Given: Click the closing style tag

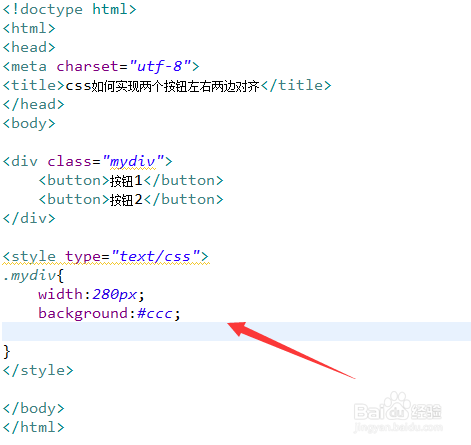Looking at the screenshot, I should (38, 371).
